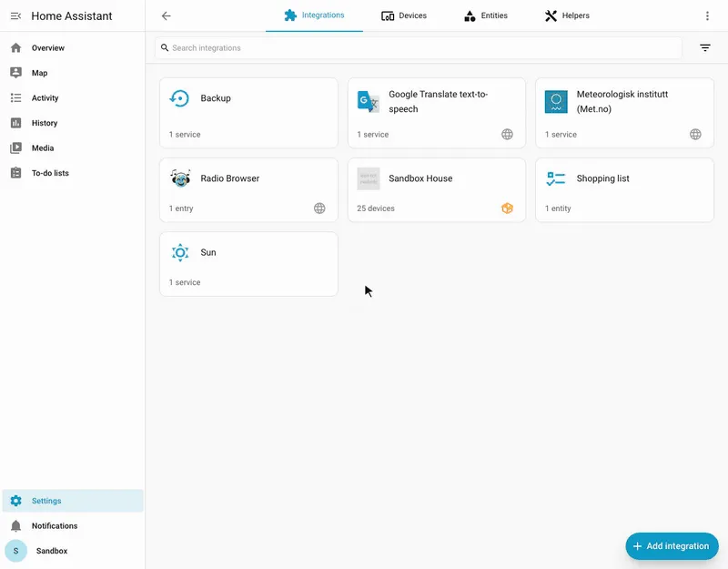Open Map in the sidebar

tap(73, 73)
